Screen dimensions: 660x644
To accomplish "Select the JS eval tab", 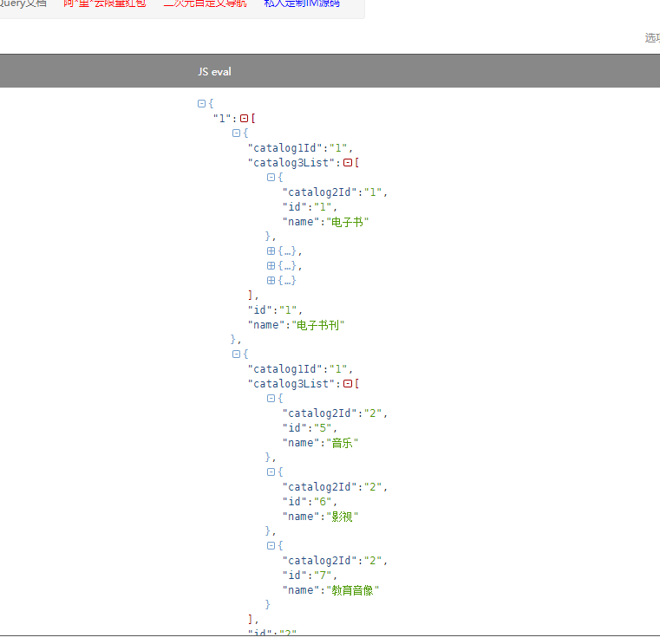I will (x=214, y=72).
